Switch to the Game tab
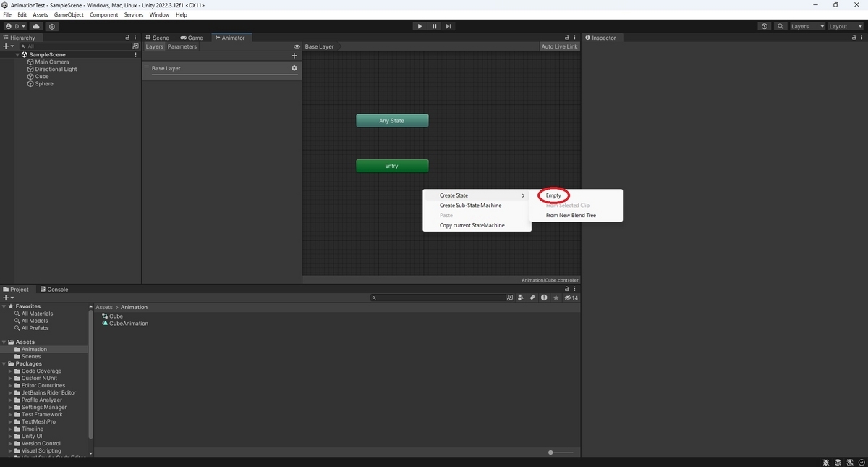 192,38
